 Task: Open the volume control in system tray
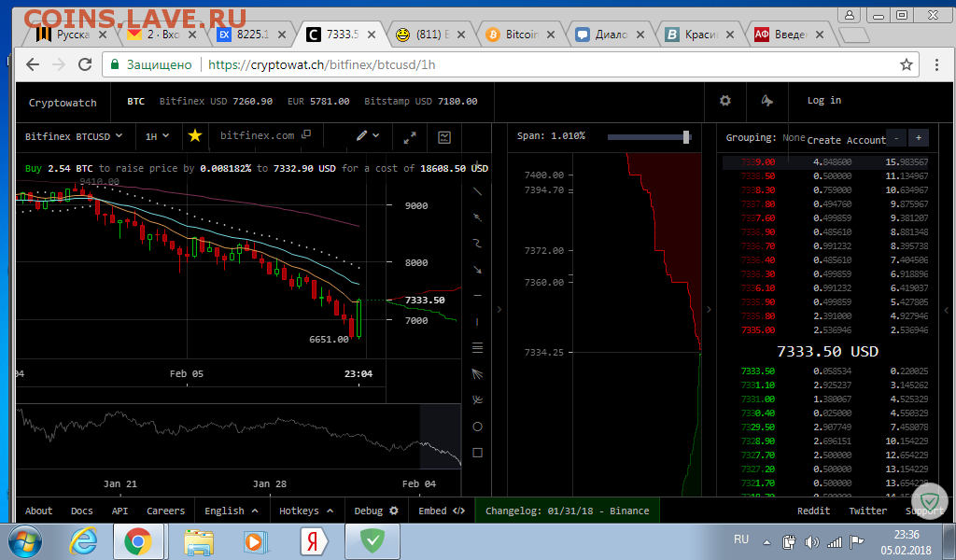811,541
